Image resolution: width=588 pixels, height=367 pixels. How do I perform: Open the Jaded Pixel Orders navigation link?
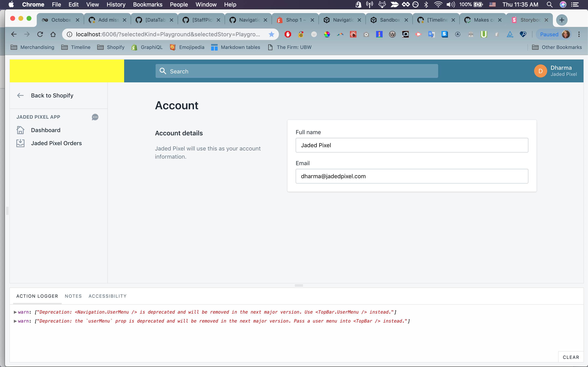[56, 143]
